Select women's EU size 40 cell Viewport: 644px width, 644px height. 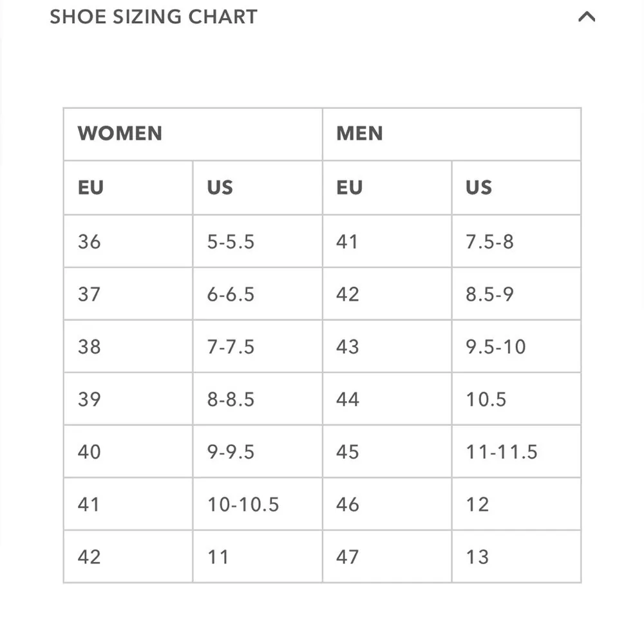(x=90, y=452)
